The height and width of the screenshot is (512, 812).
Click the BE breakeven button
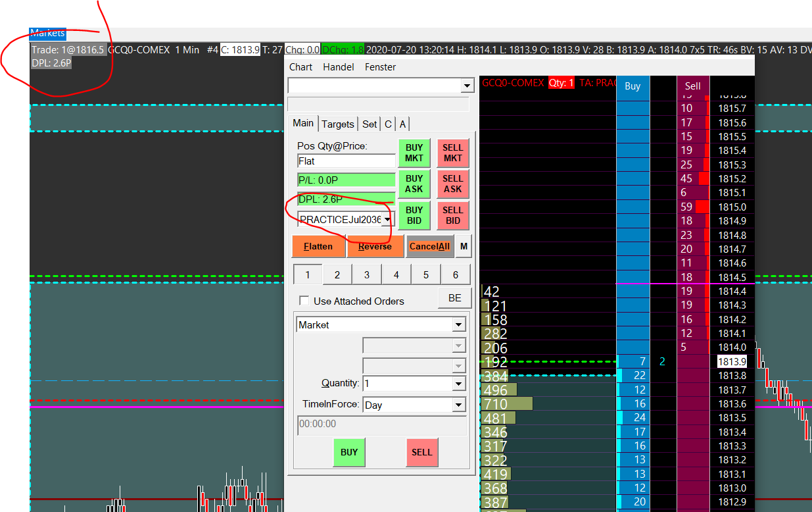click(454, 298)
